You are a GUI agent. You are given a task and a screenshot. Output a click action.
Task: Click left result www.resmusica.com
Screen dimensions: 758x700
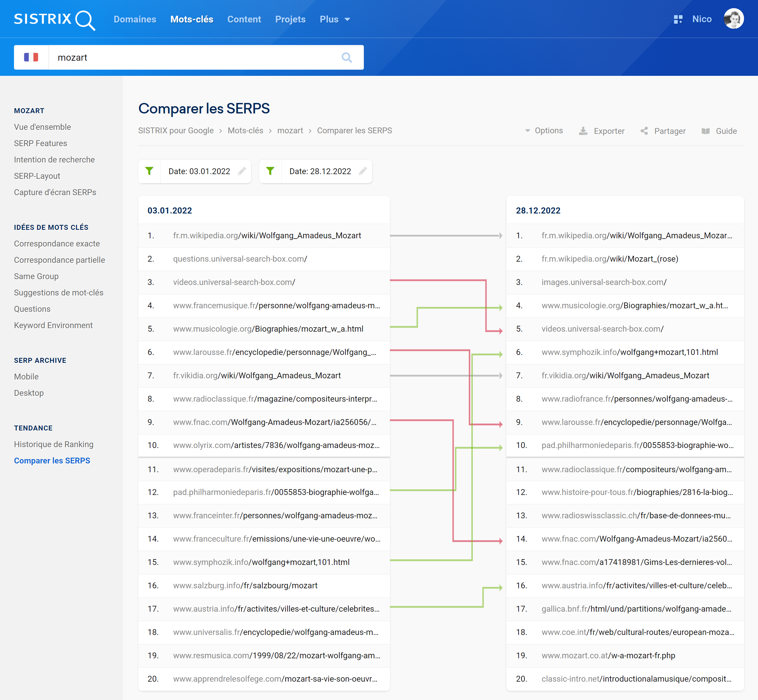[x=277, y=655]
